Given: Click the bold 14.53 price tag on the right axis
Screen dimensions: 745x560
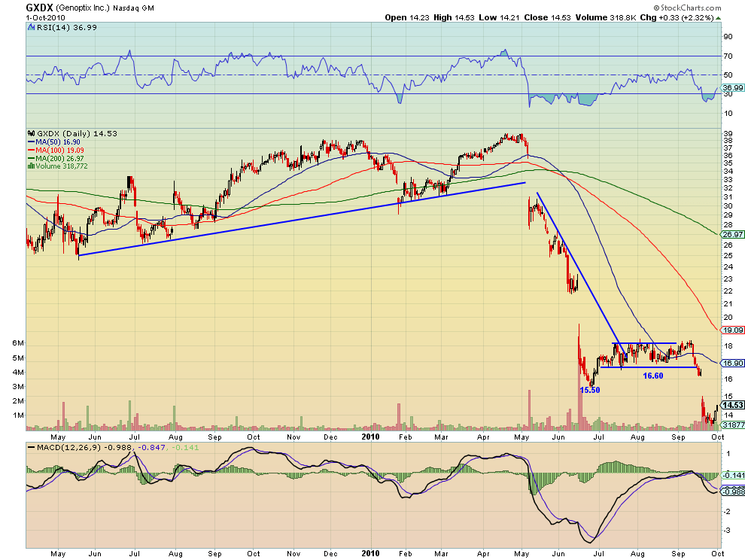Looking at the screenshot, I should 732,405.
